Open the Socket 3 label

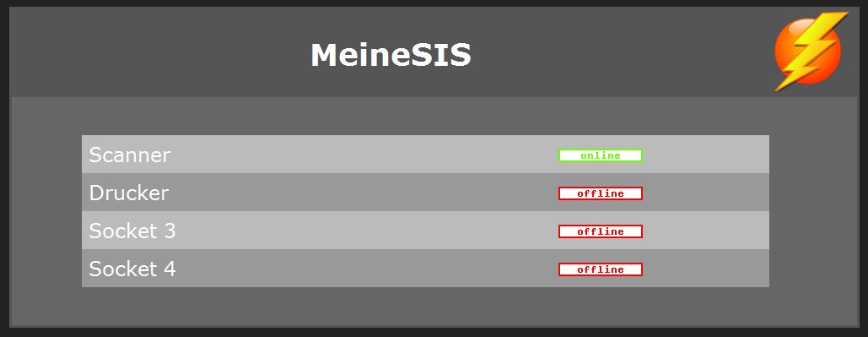(132, 231)
